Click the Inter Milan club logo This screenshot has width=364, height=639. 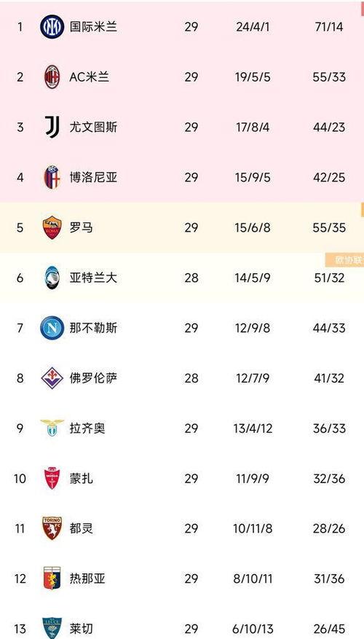(52, 27)
